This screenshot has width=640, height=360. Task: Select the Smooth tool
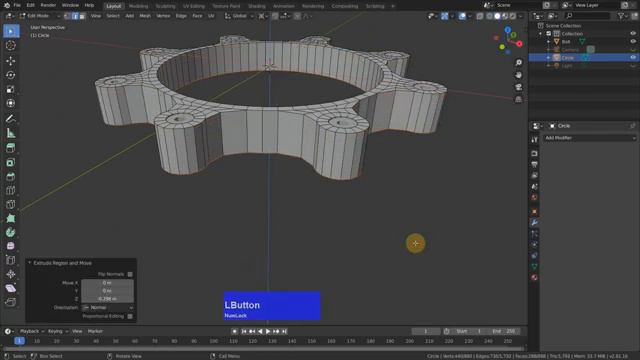(x=11, y=246)
